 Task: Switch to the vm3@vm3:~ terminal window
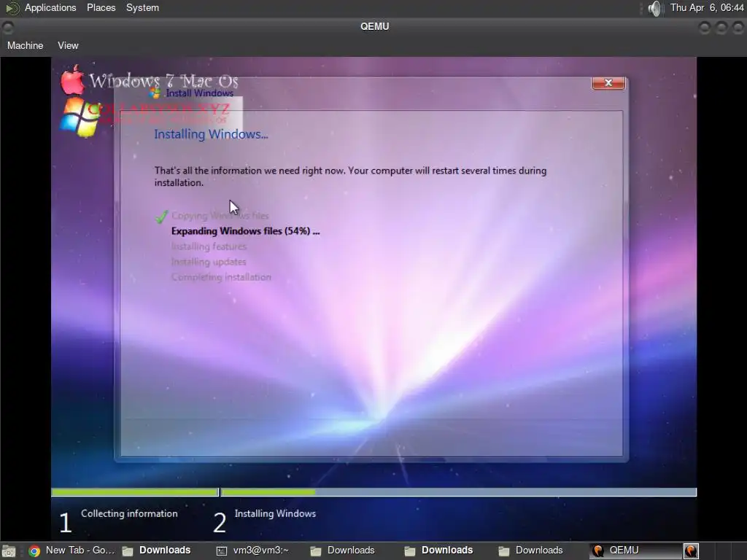click(x=253, y=551)
